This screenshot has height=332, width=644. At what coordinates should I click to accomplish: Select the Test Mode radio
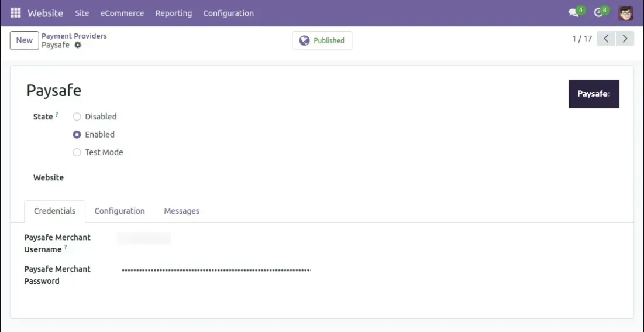77,153
